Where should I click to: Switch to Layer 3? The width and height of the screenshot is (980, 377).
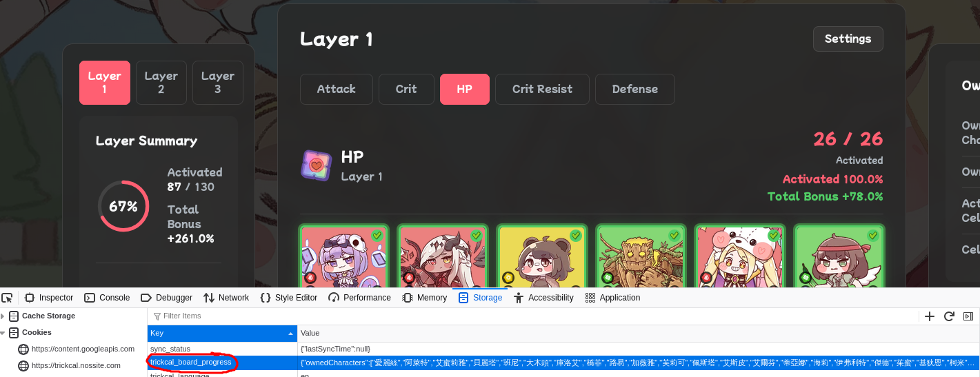218,83
